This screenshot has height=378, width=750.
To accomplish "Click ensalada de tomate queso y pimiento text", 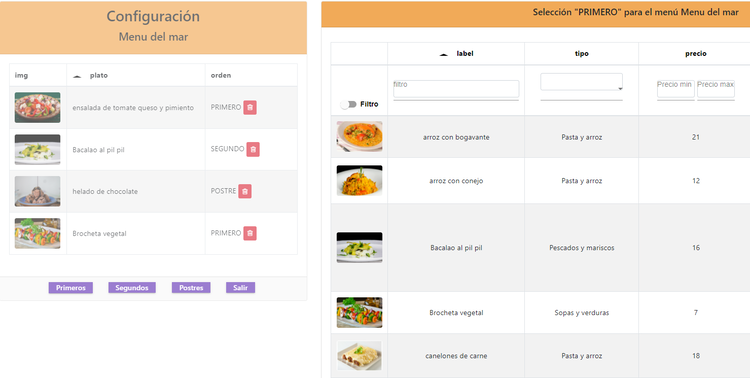I will tap(133, 108).
